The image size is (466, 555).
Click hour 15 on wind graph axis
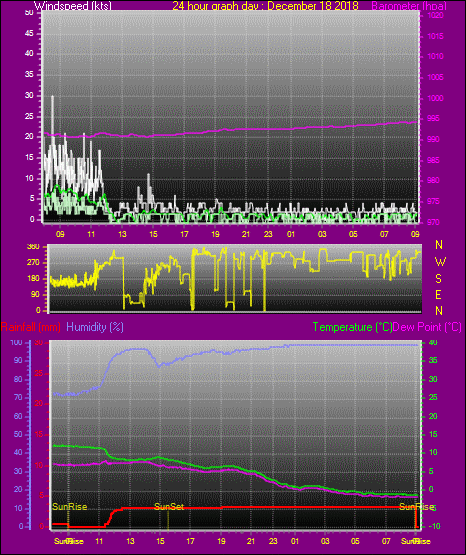153,234
